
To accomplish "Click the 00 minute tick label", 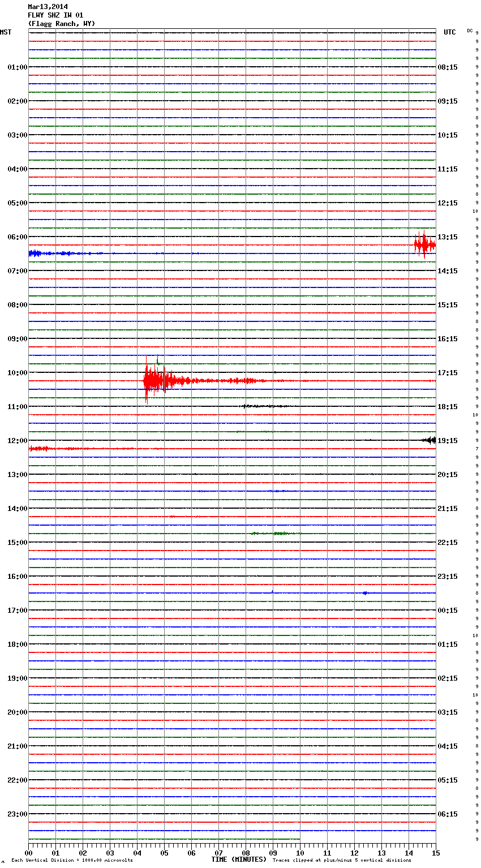I will [x=28, y=853].
